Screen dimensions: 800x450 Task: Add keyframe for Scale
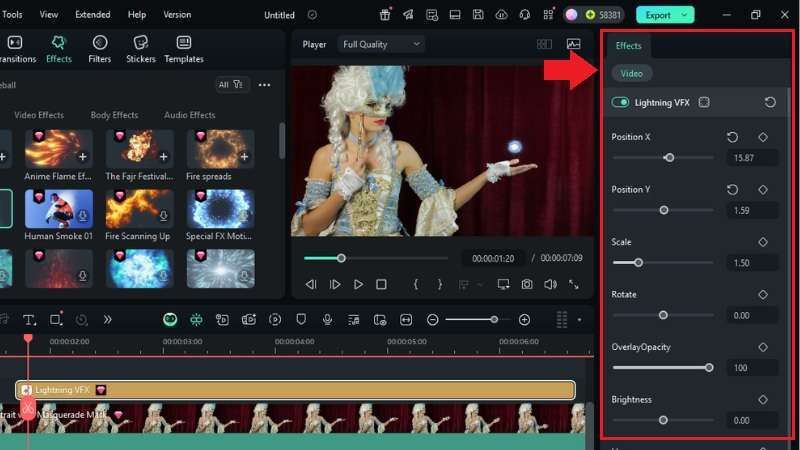(x=763, y=242)
